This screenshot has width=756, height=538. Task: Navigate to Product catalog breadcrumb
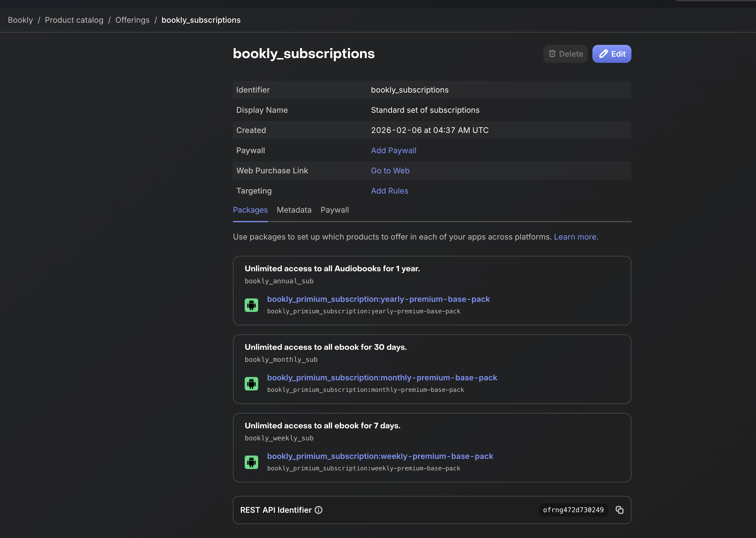pyautogui.click(x=74, y=20)
